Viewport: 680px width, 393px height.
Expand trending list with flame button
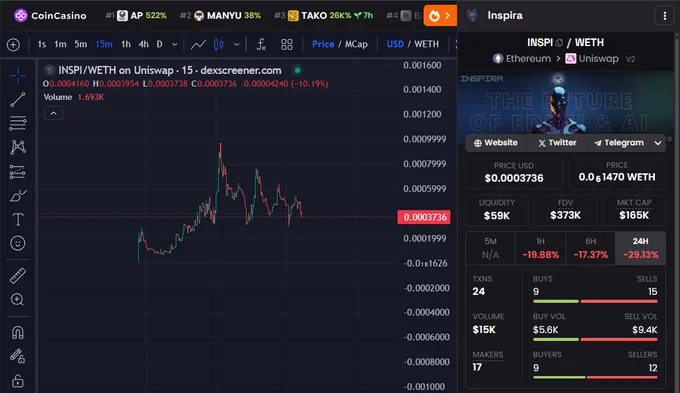pos(440,16)
